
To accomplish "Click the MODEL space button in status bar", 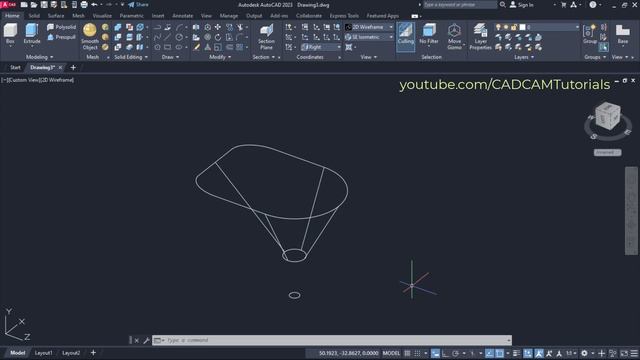I will pos(391,353).
